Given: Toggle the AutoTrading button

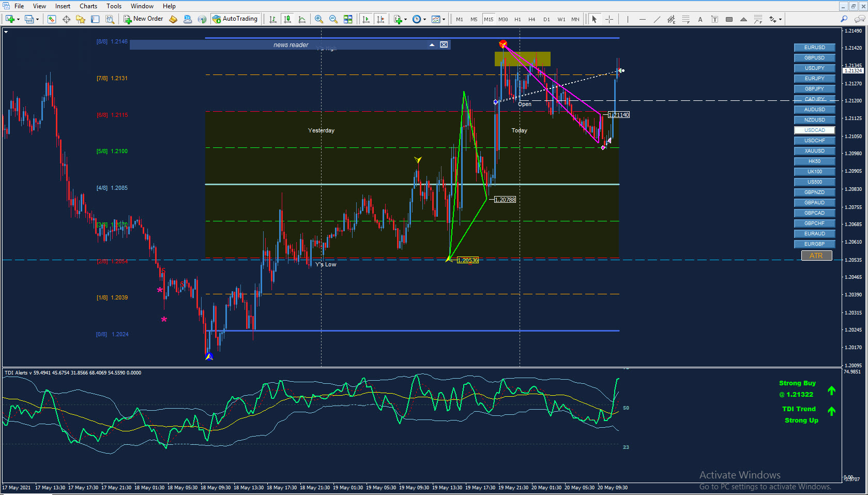Looking at the screenshot, I should [235, 19].
